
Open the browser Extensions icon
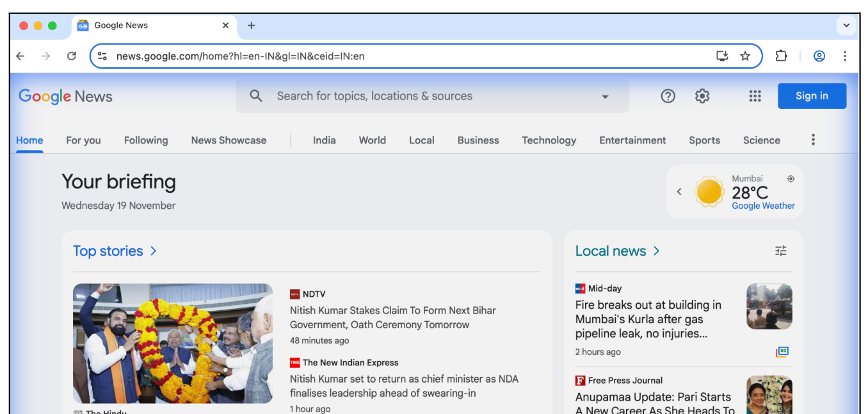click(x=781, y=56)
